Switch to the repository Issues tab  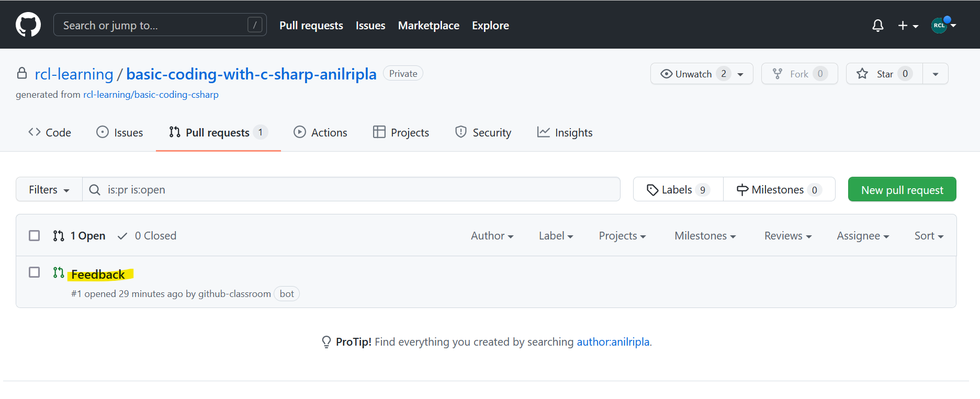coord(120,132)
